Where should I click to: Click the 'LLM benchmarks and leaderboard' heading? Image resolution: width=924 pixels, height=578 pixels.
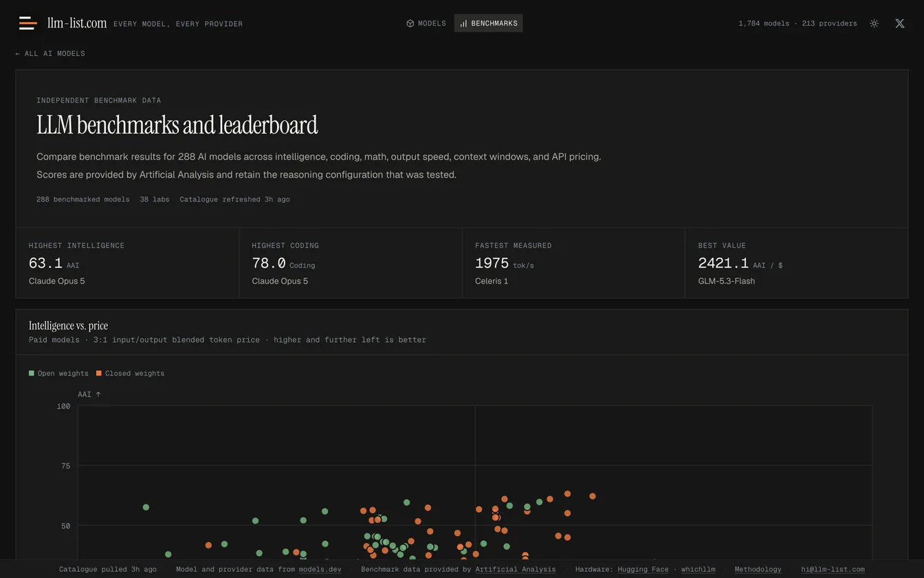pyautogui.click(x=177, y=125)
